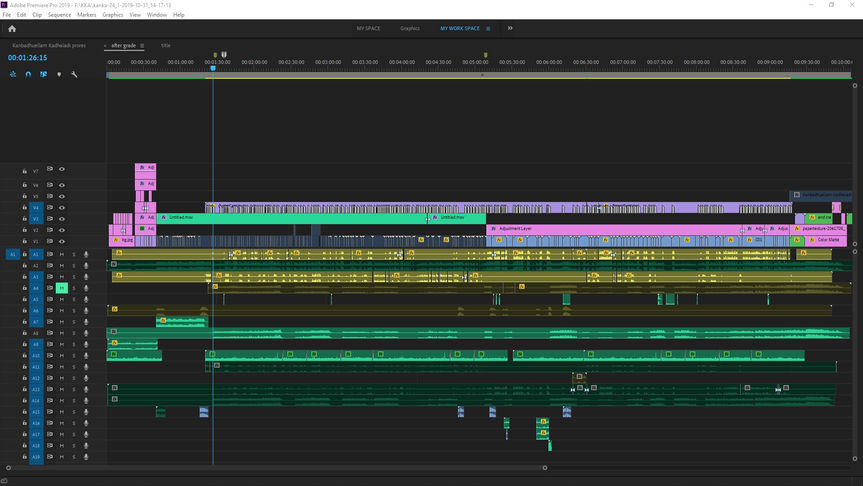863x486 pixels.
Task: Toggle insert sequences as nests icon
Action: (x=13, y=74)
